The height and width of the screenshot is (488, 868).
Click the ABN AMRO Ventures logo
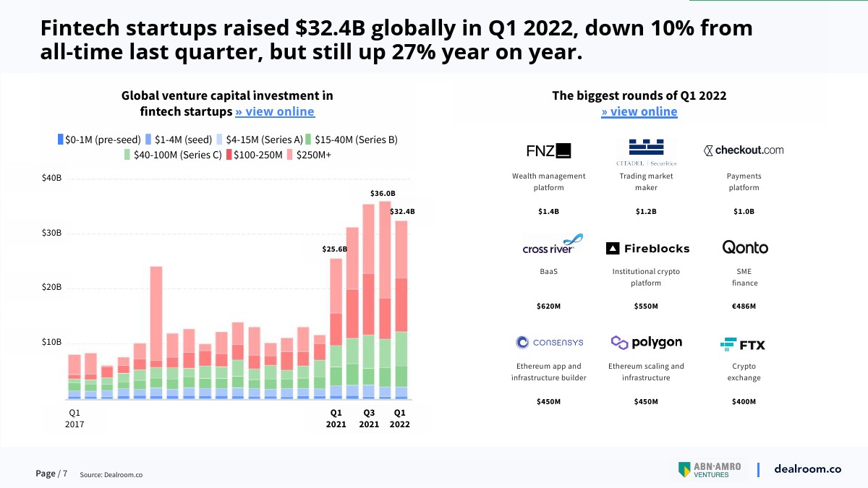(x=709, y=469)
